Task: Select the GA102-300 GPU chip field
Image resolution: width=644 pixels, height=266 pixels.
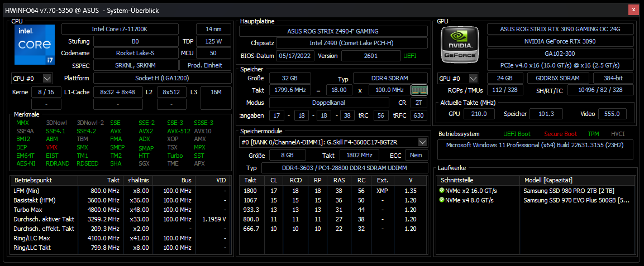Action: 560,54
